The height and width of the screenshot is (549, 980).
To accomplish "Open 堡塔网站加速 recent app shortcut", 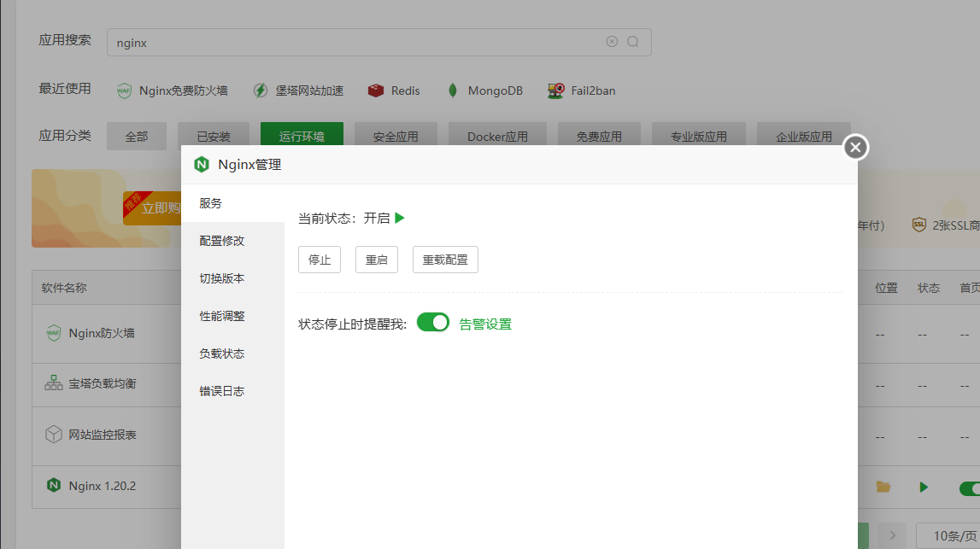I will pos(298,91).
